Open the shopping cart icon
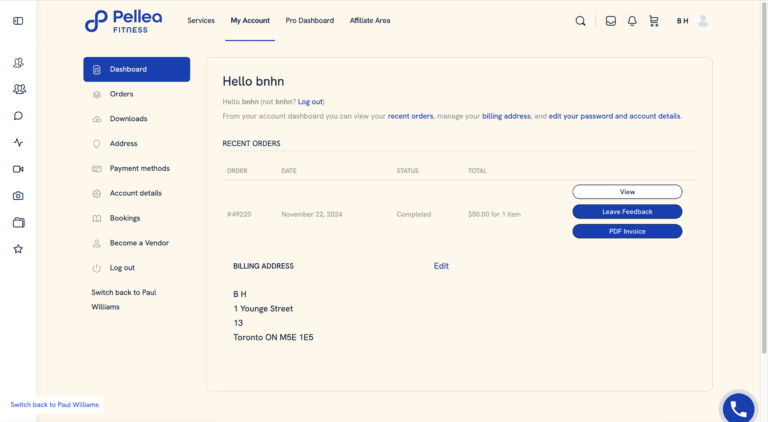Image resolution: width=768 pixels, height=422 pixels. click(x=654, y=21)
